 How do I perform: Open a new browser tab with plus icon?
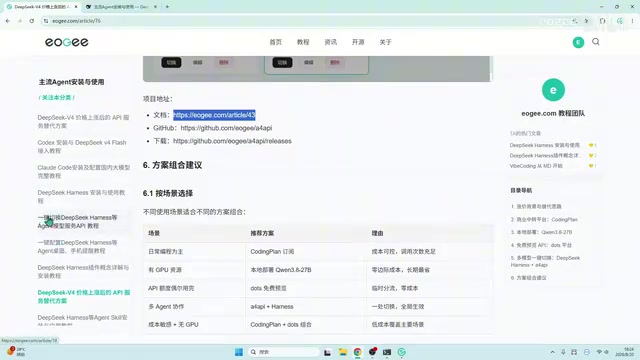(167, 7)
